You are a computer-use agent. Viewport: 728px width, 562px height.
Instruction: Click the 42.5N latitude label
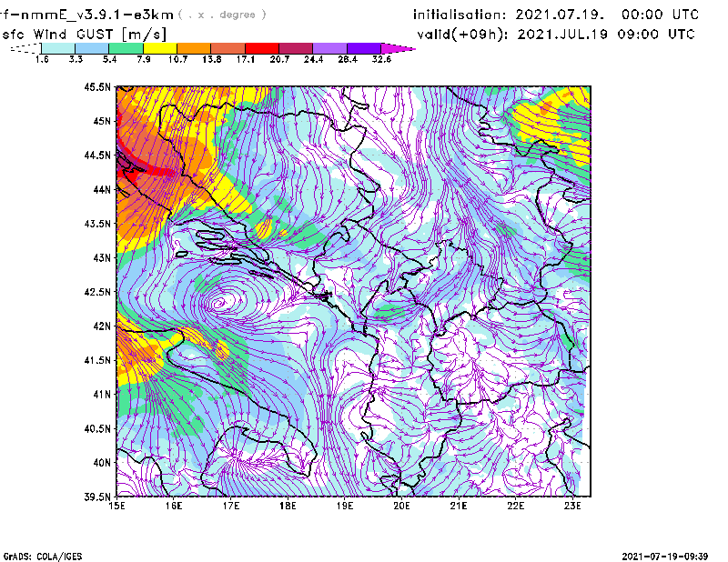[x=97, y=292]
